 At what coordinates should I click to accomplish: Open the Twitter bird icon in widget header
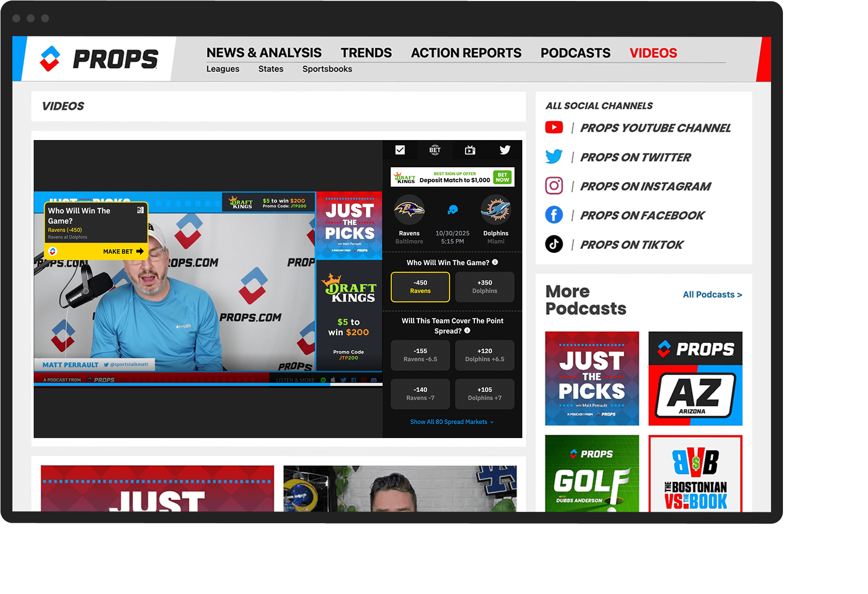tap(504, 150)
